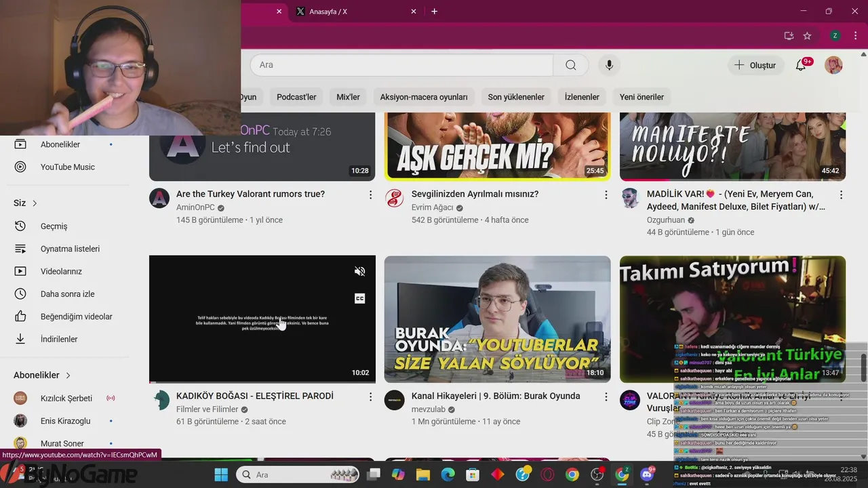Open the Enis Kirazoglu subscription
The height and width of the screenshot is (488, 868).
tap(66, 421)
